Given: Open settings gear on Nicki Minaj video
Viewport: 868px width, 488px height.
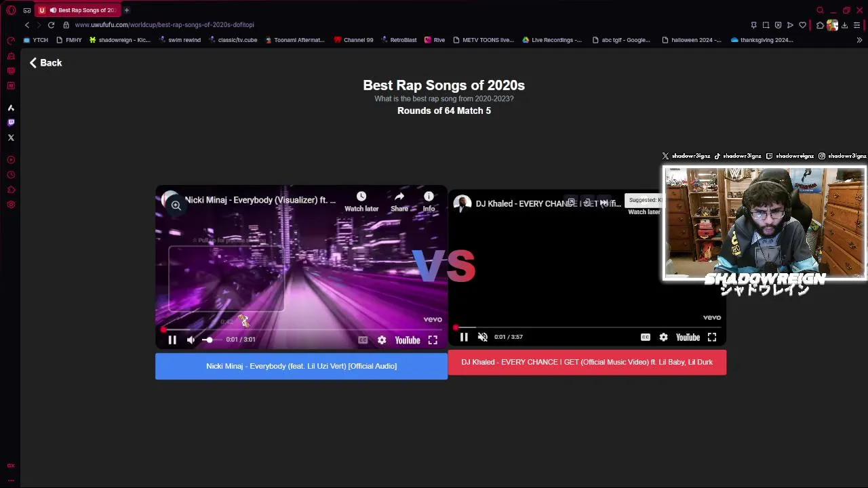Looking at the screenshot, I should [x=382, y=340].
